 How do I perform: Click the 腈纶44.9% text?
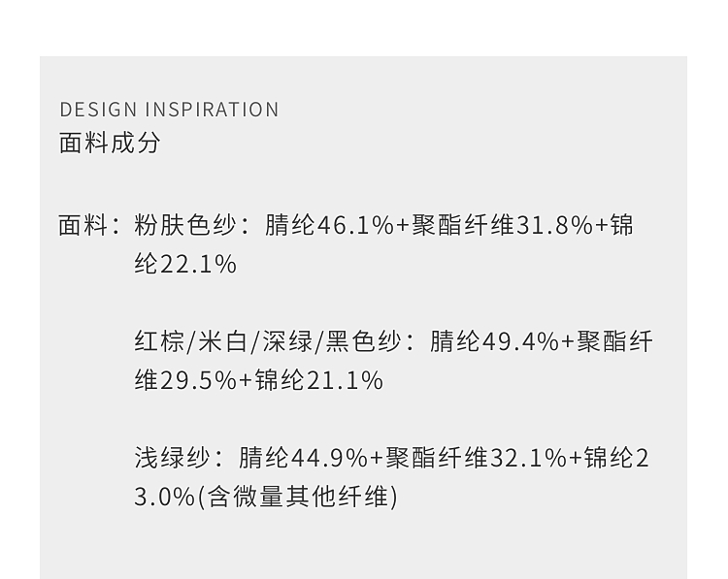tap(303, 458)
